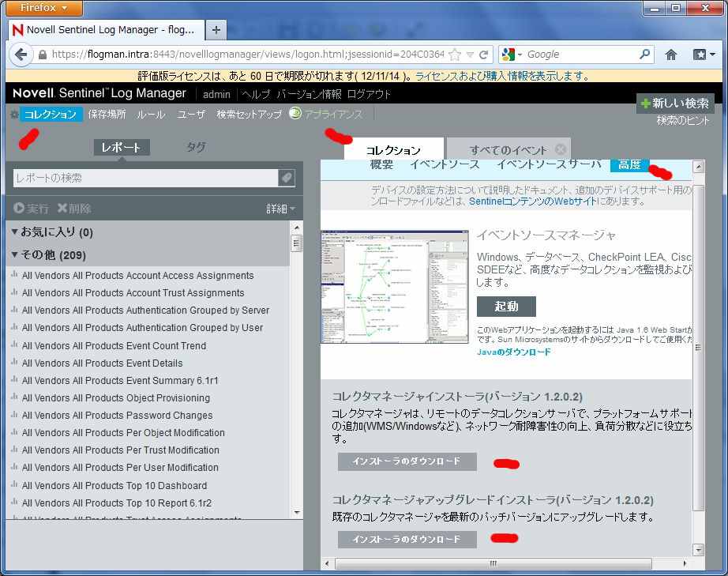The image size is (728, 576).
Task: Click the green アプライアンス icon
Action: (295, 113)
